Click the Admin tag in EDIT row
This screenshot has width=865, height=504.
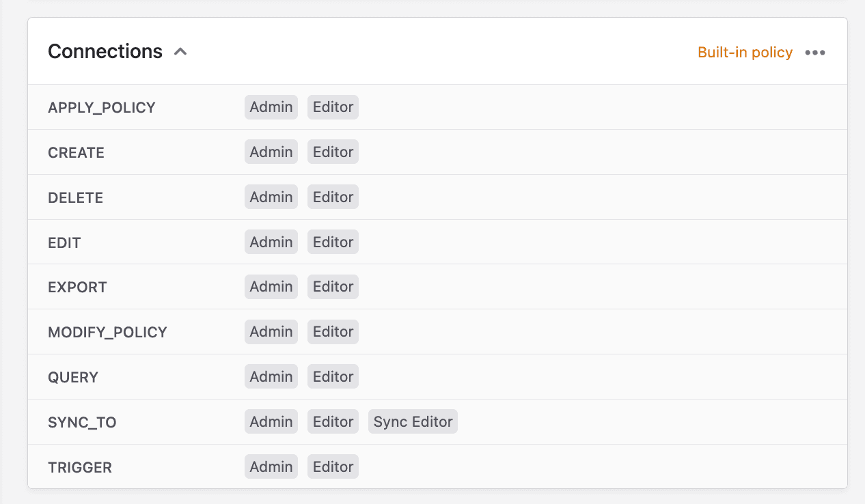coord(271,242)
